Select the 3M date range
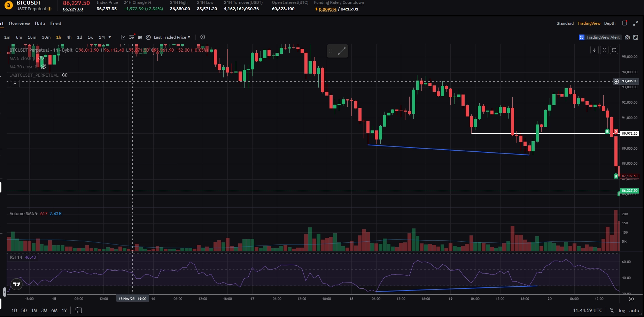This screenshot has width=644, height=317. tap(44, 310)
